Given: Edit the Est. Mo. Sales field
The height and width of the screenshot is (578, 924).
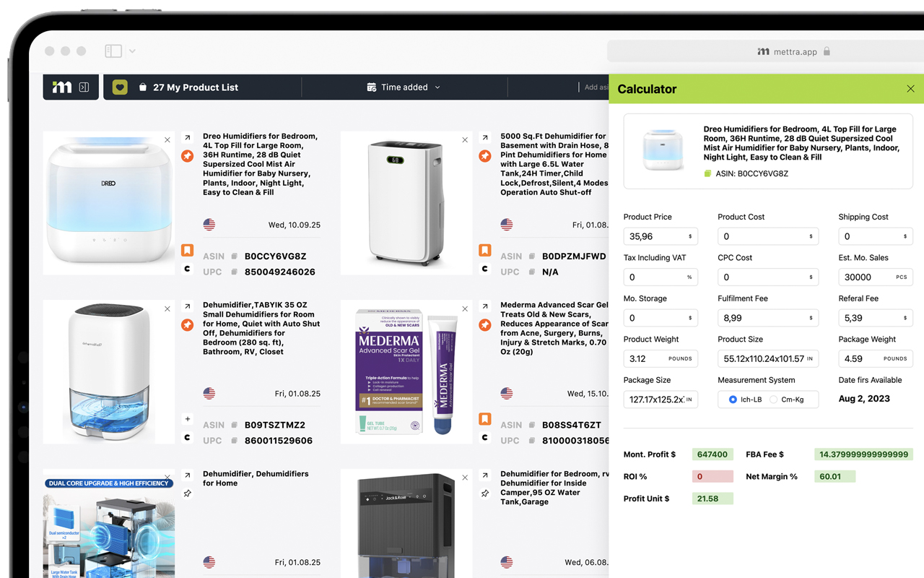Looking at the screenshot, I should (x=876, y=277).
